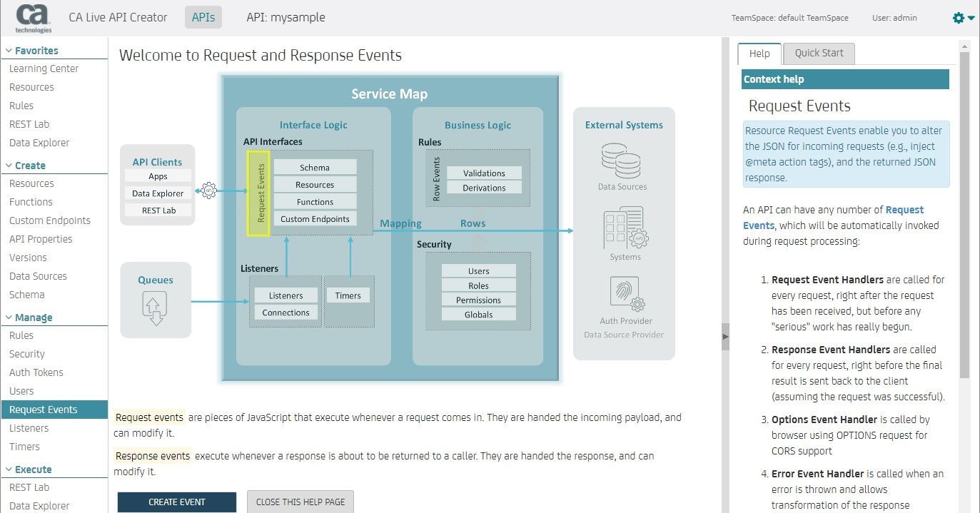Open Schema in sidebar
This screenshot has width=980, height=513.
pos(27,295)
